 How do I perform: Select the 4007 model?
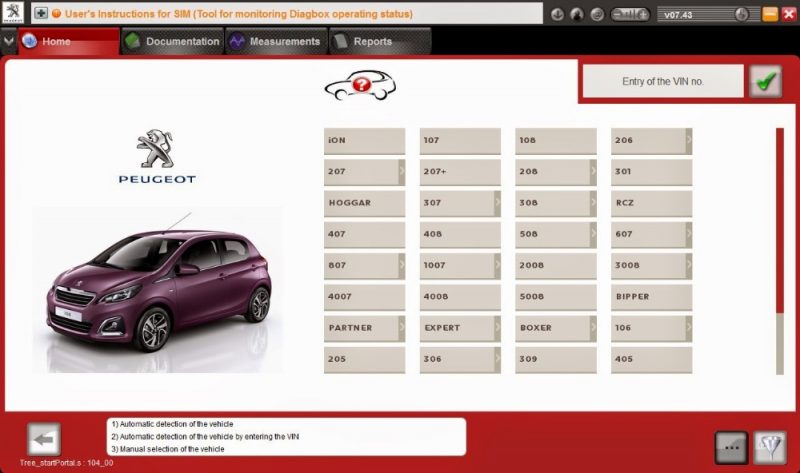click(x=364, y=296)
